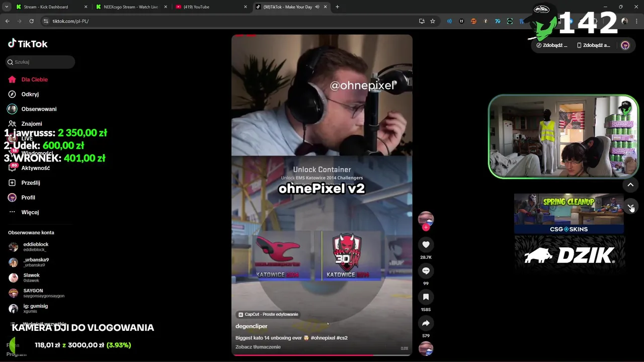Open the black cat extension icon
The width and height of the screenshot is (644, 362).
click(461, 21)
